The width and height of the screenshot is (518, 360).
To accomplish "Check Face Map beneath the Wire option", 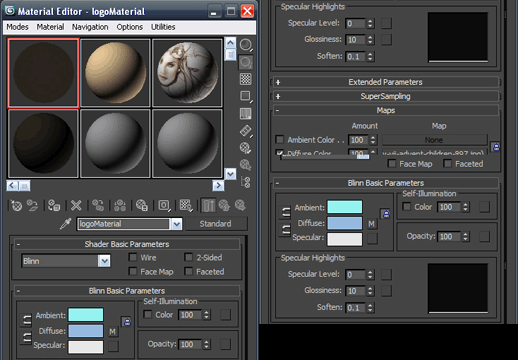I will point(133,271).
